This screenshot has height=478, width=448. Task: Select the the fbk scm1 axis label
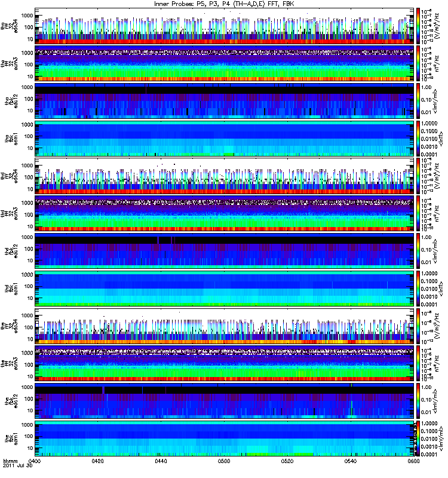[x=11, y=439]
